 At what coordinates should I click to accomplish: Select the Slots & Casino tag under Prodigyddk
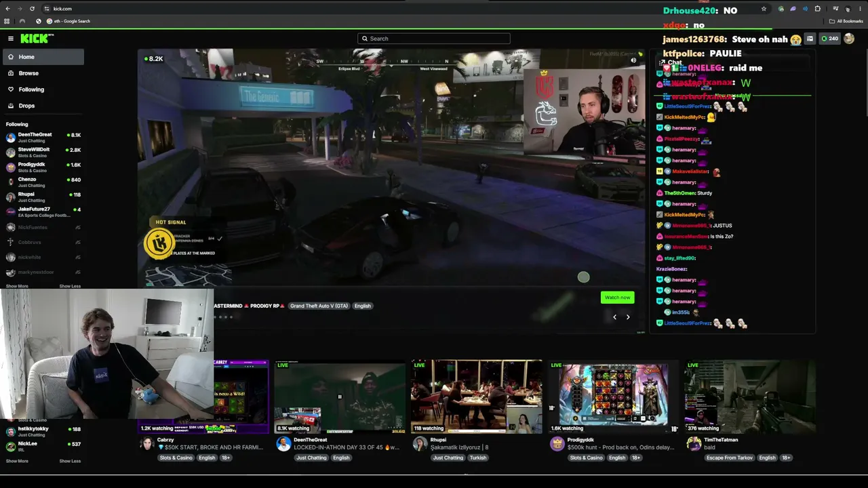(586, 457)
